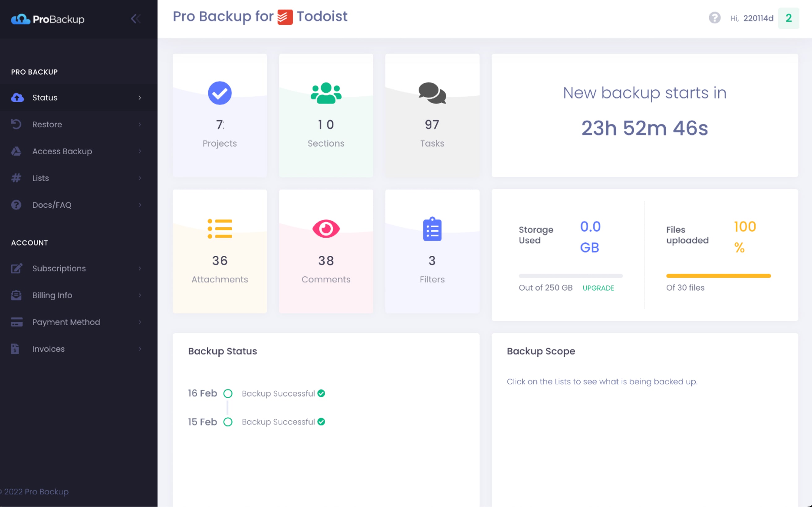The height and width of the screenshot is (507, 812).
Task: Select the Payment Method card icon
Action: [16, 322]
